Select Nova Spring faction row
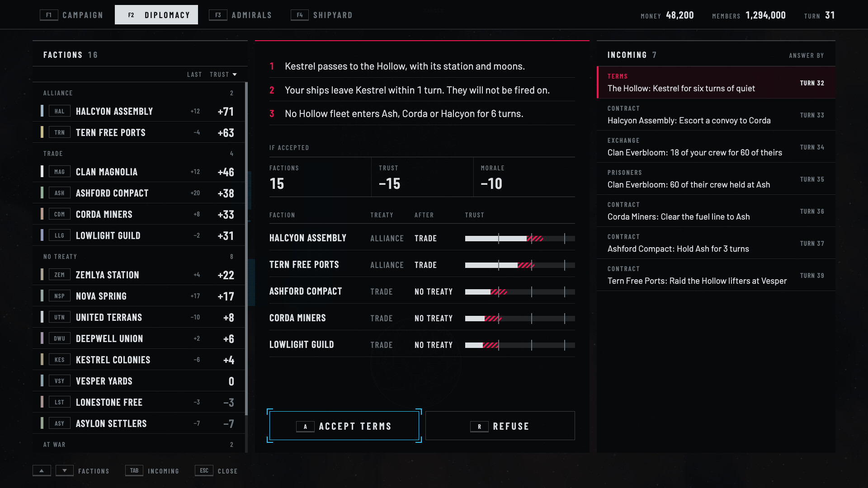868x488 pixels. click(138, 296)
